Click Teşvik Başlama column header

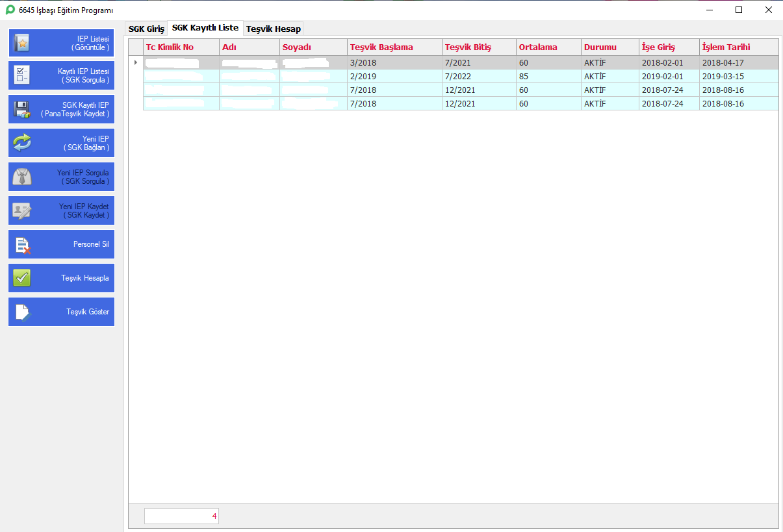394,47
